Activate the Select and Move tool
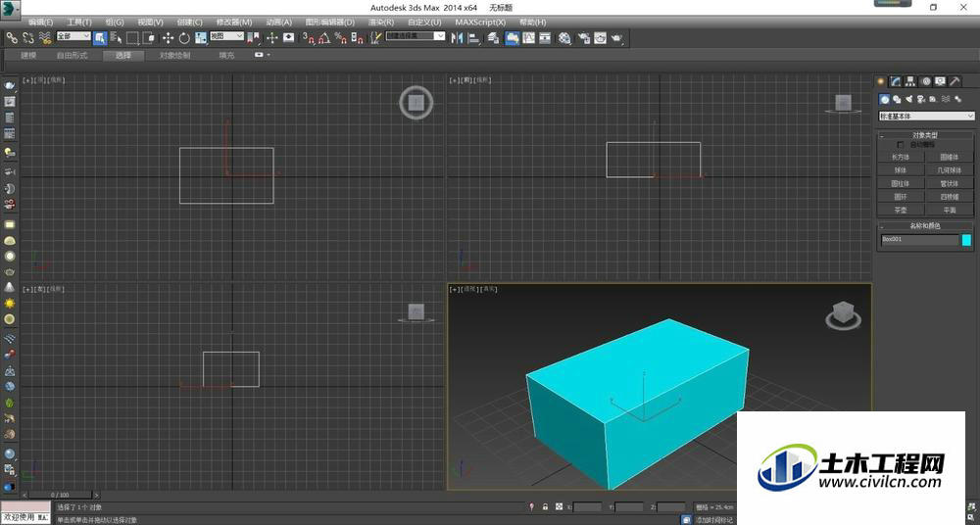The width and height of the screenshot is (980, 525). (x=169, y=38)
